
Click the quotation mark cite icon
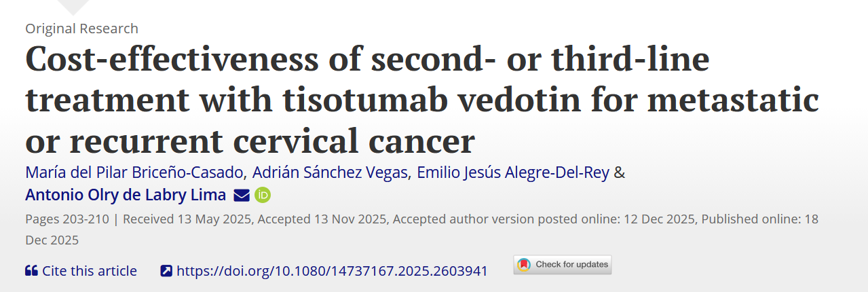click(31, 271)
